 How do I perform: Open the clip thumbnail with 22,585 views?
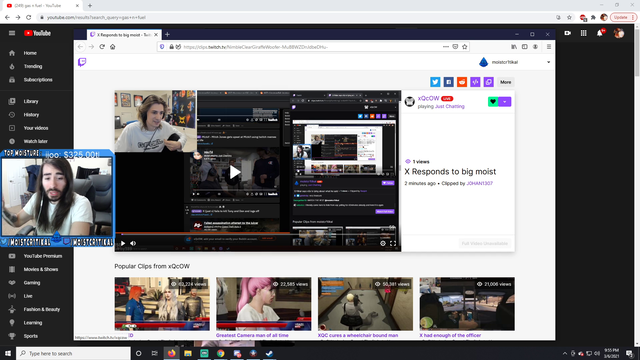[264, 304]
